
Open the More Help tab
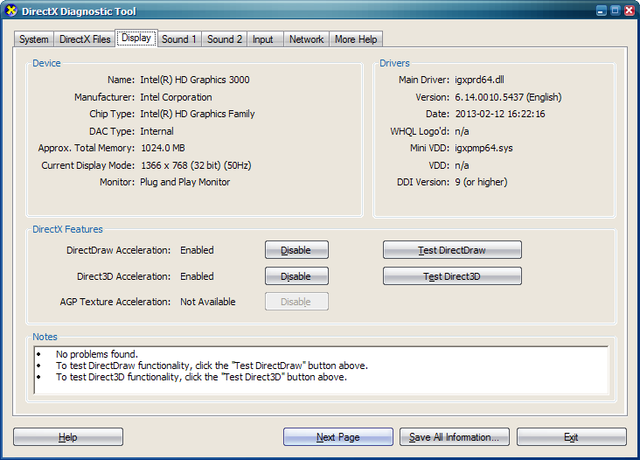click(356, 39)
